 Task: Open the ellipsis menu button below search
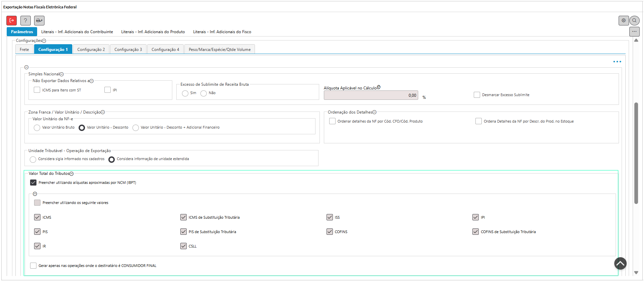tap(634, 32)
